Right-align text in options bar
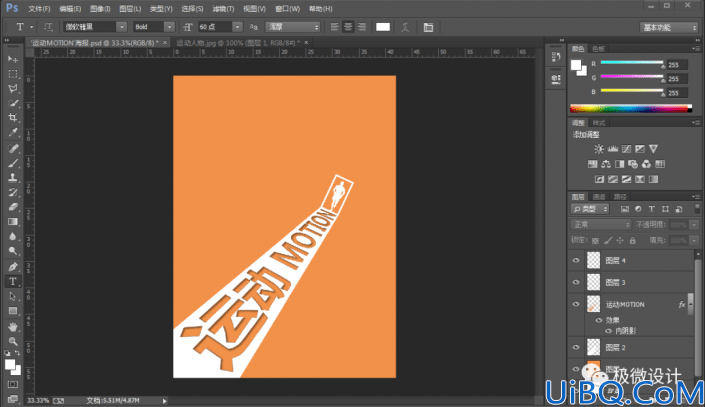 pyautogui.click(x=362, y=27)
